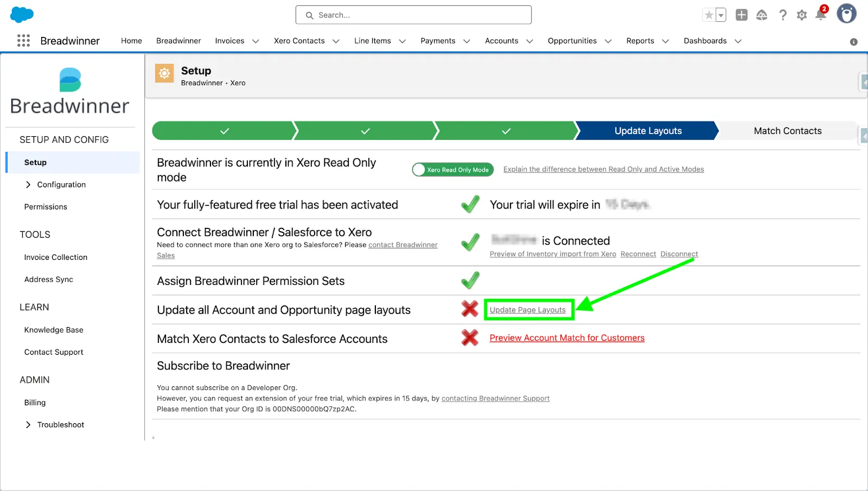Open the notifications bell
This screenshot has width=868, height=491.
[x=821, y=14]
